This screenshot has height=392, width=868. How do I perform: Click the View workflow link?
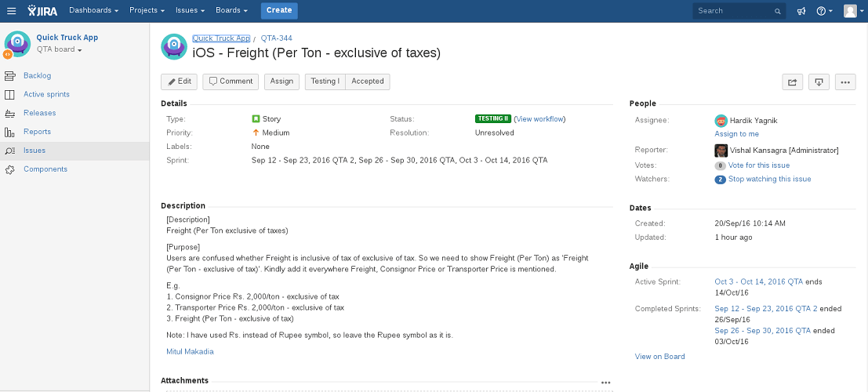point(539,119)
